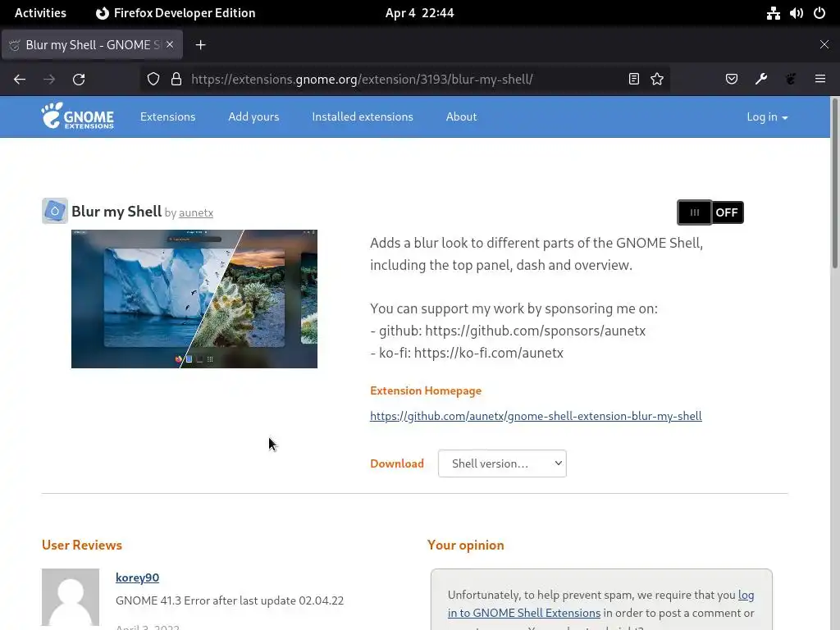Viewport: 840px width, 630px height.
Task: Reload the current page
Action: point(79,80)
